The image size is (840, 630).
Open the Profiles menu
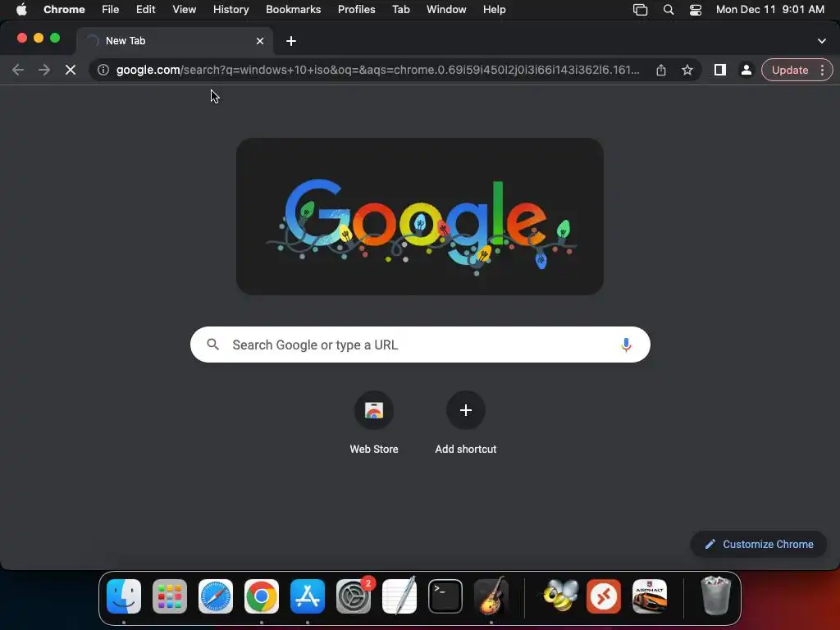coord(356,10)
